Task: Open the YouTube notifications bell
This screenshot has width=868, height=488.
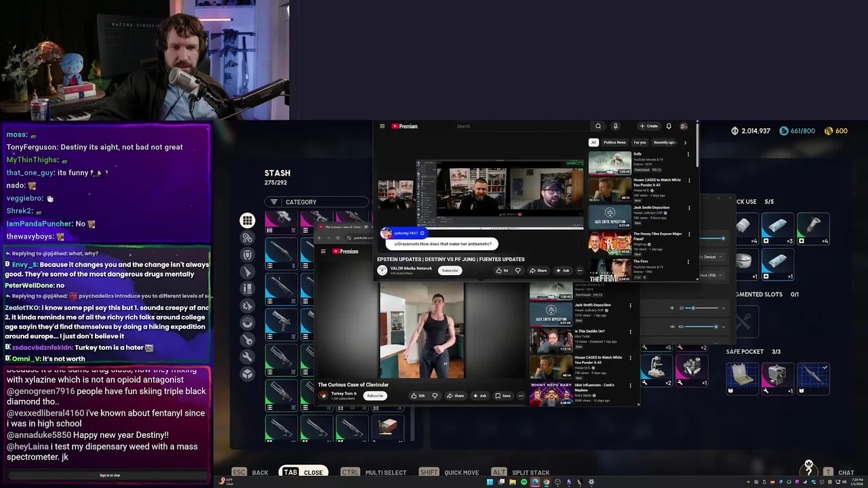Action: coord(669,126)
